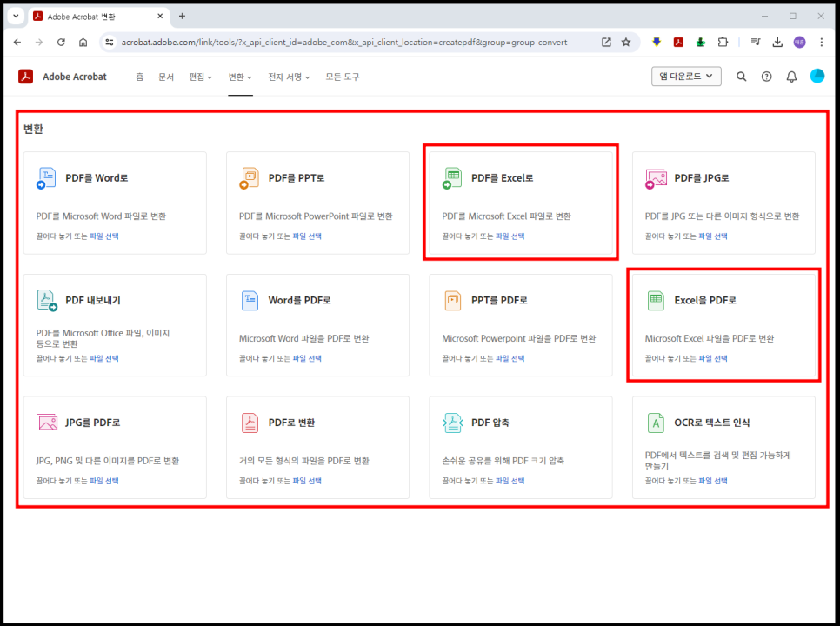Click the PDF 압축 card icon

click(x=453, y=423)
